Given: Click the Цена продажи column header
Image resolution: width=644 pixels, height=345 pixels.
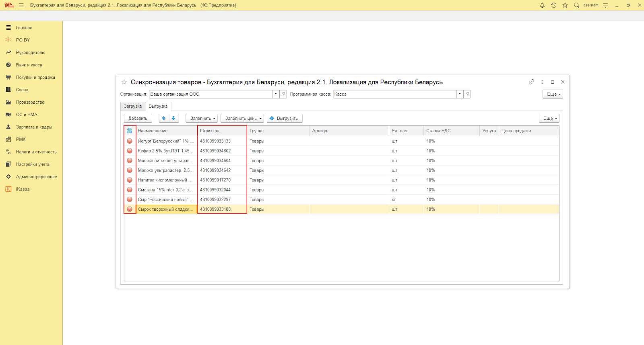Looking at the screenshot, I should [529, 131].
